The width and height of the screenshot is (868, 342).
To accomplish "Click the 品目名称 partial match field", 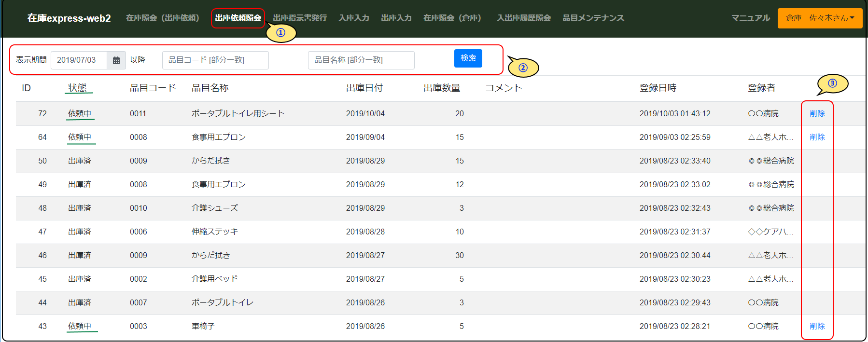I will coord(361,60).
